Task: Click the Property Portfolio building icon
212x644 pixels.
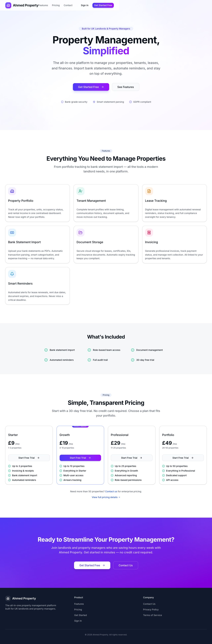Action: point(12,191)
